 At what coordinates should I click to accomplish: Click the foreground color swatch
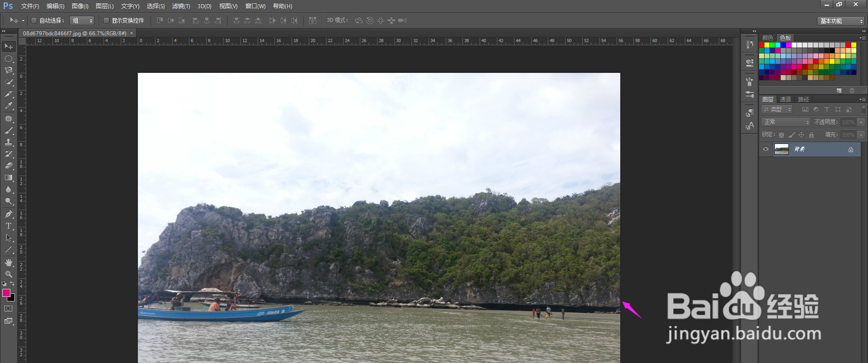pos(6,293)
